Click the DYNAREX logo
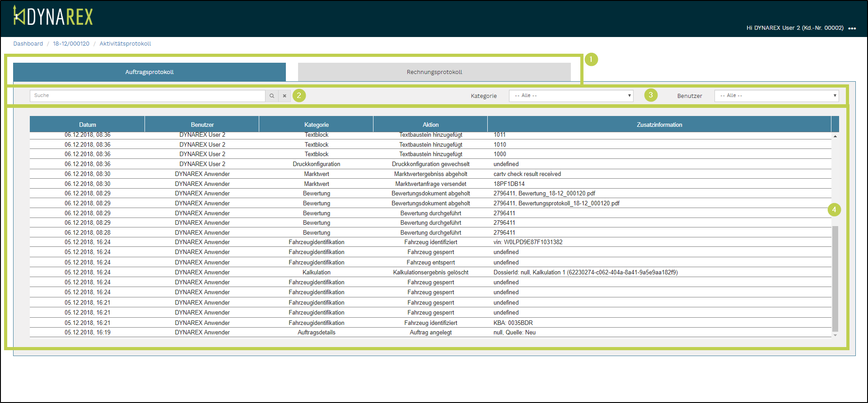This screenshot has height=403, width=868. click(53, 16)
